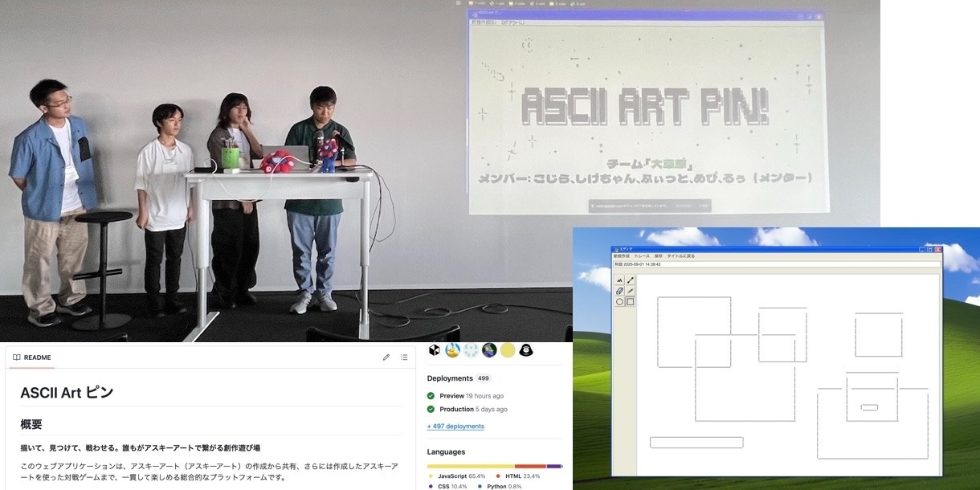Click the yellow JavaScript segment of language bar
This screenshot has height=490, width=980.
coord(471,466)
